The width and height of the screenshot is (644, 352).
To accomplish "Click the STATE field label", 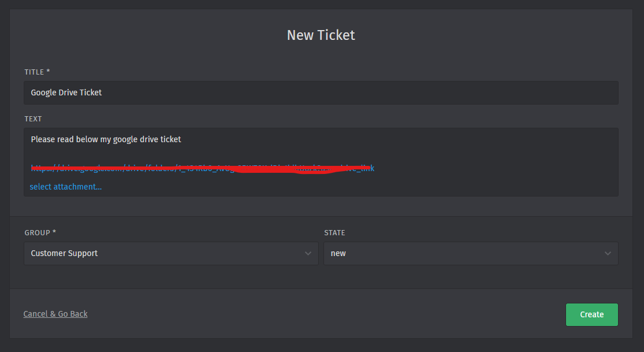I will pyautogui.click(x=334, y=232).
